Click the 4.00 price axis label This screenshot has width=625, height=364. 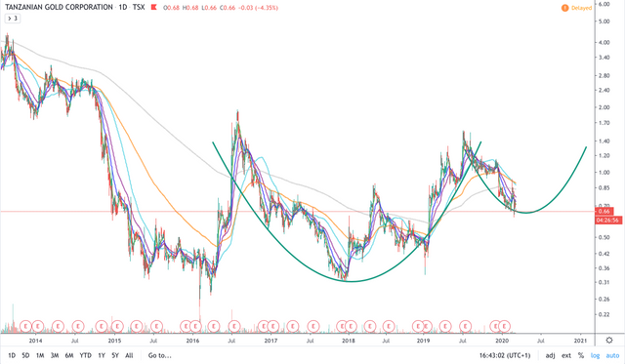(x=604, y=42)
